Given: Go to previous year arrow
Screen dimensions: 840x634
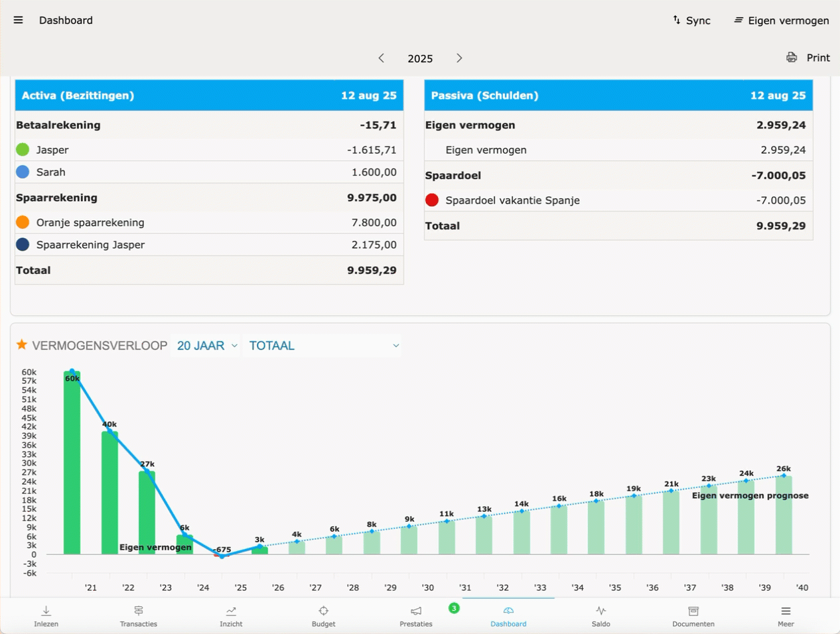Looking at the screenshot, I should [382, 58].
